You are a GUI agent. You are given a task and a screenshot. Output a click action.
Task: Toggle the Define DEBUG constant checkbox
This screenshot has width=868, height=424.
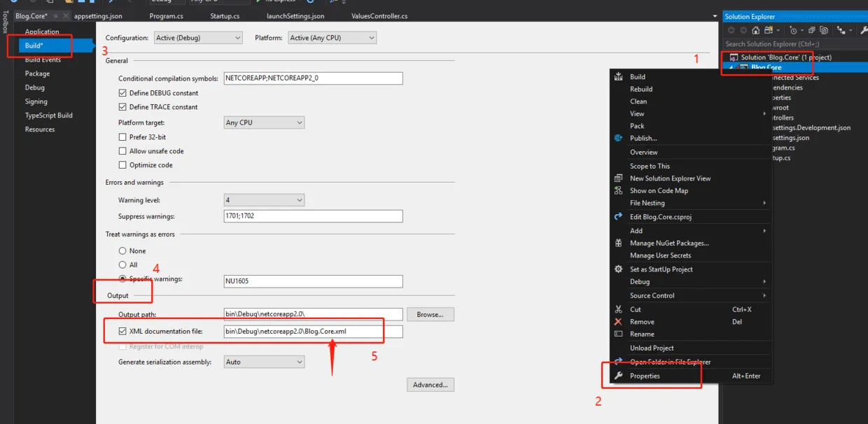click(x=122, y=93)
